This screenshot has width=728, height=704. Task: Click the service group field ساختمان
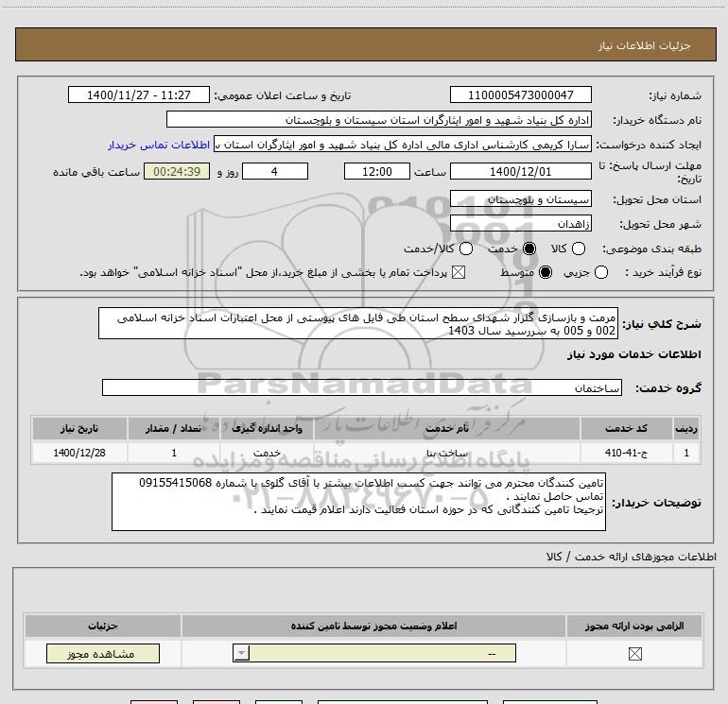(x=362, y=388)
